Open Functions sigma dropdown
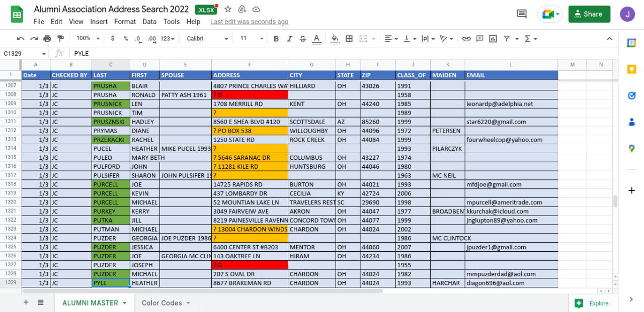Viewport: 644px width, 312px height. [x=531, y=39]
